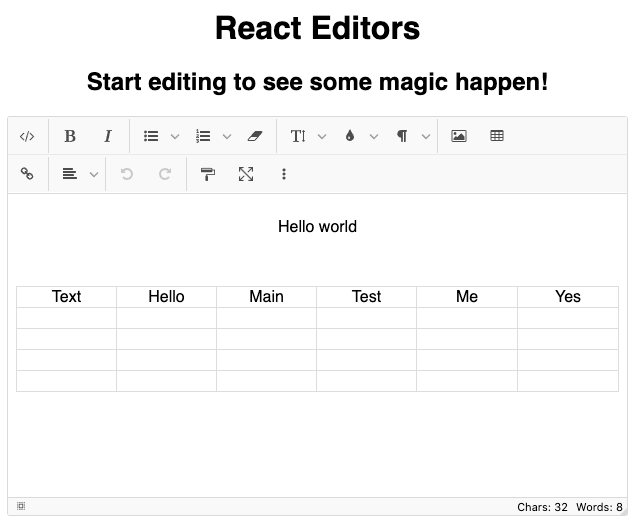Click 'Start editing to see some magic happen!' heading
This screenshot has width=635, height=532.
pos(318,82)
